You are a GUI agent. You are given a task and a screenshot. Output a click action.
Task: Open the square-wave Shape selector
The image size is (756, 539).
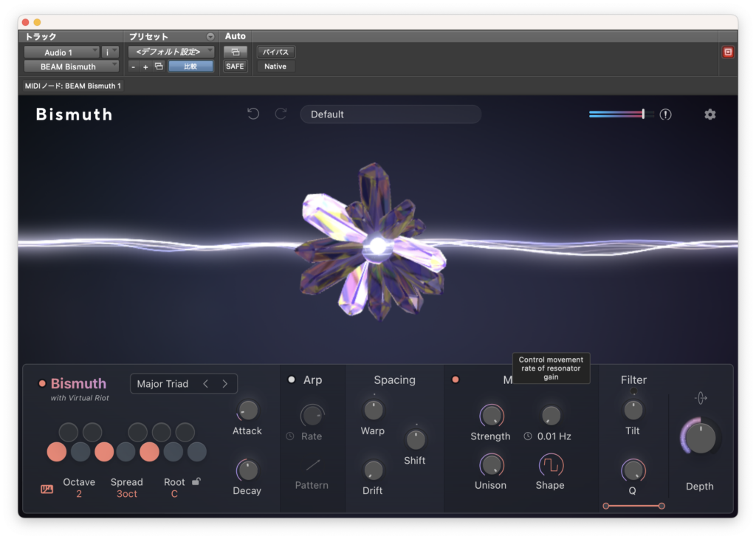pyautogui.click(x=551, y=465)
